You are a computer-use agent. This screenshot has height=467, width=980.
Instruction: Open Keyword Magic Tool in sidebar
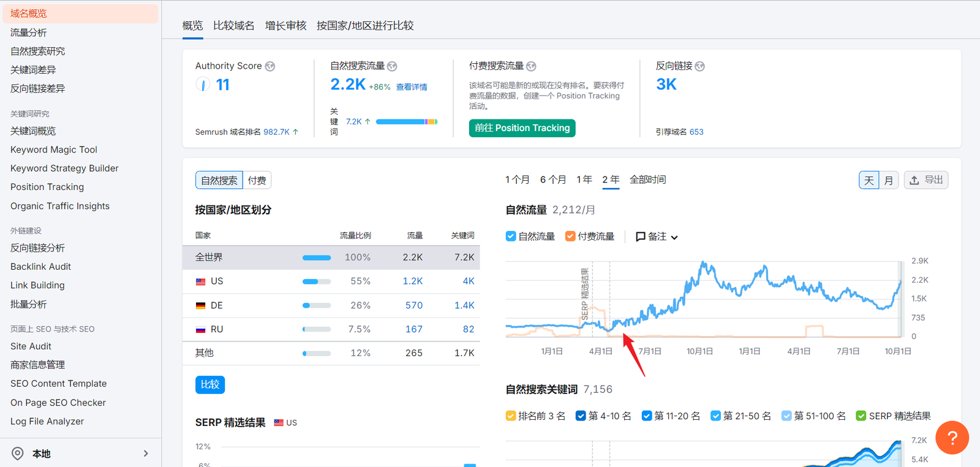click(x=54, y=150)
